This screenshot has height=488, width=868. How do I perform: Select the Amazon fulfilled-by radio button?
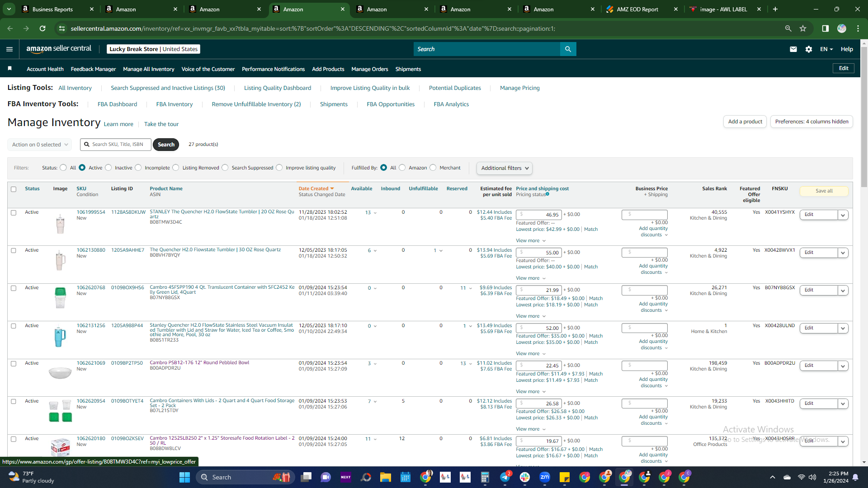tap(402, 168)
